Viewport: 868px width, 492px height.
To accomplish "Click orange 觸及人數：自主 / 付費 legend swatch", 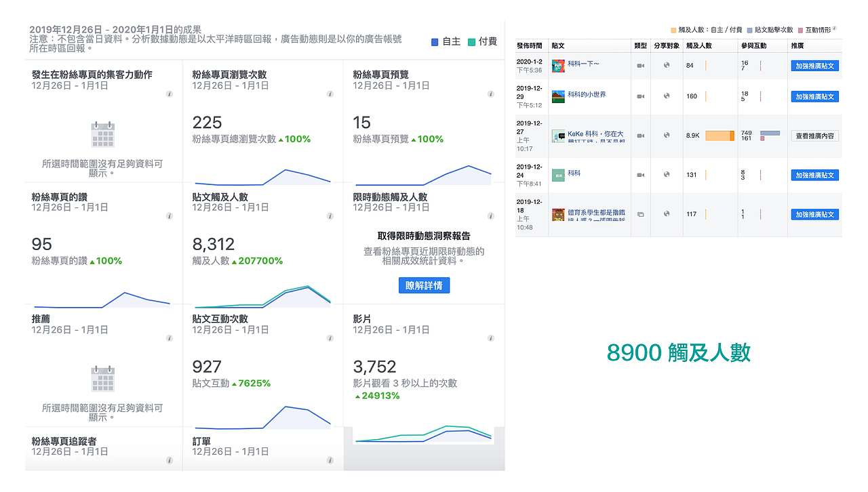I will coord(673,30).
